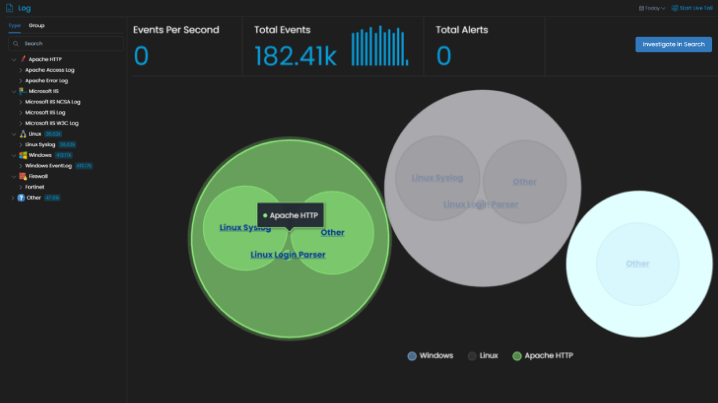The width and height of the screenshot is (718, 403).
Task: Select the Type tab
Action: [x=14, y=24]
